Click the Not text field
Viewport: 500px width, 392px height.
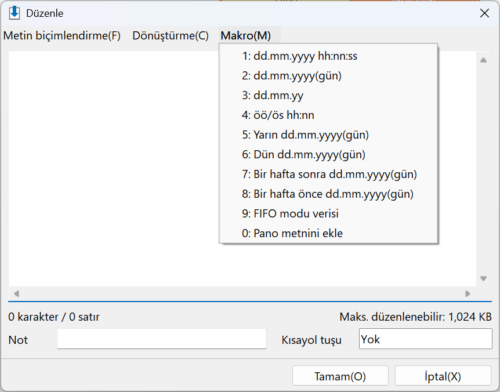point(162,339)
